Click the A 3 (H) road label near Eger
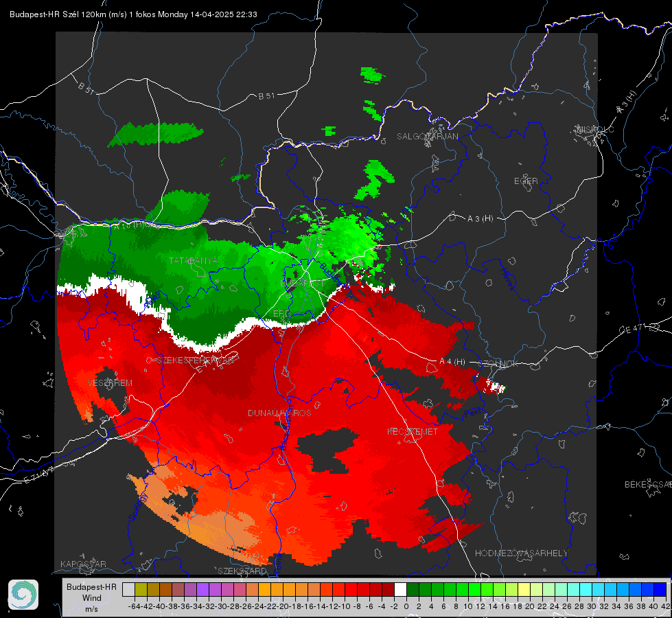The width and height of the screenshot is (672, 618). pos(480,219)
